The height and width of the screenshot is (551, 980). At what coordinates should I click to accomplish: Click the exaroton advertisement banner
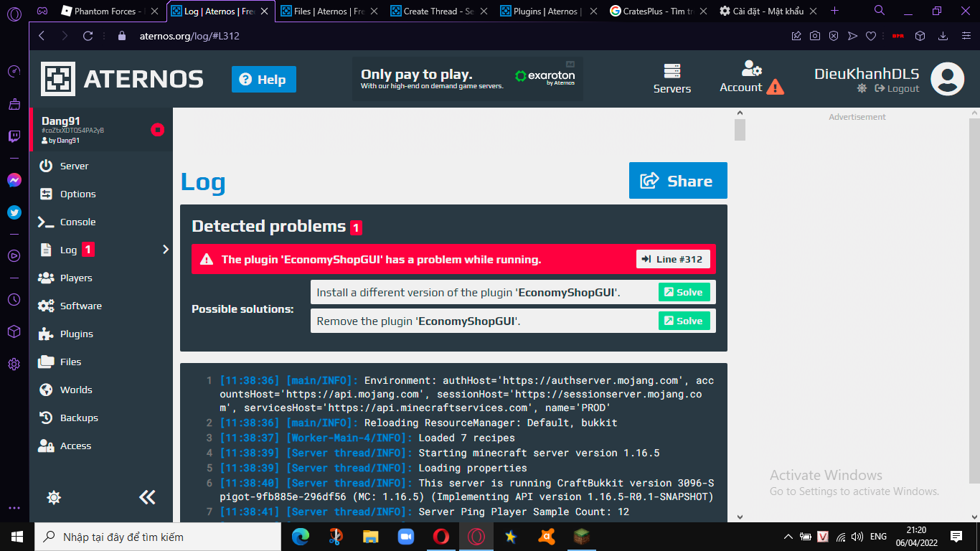(x=468, y=79)
